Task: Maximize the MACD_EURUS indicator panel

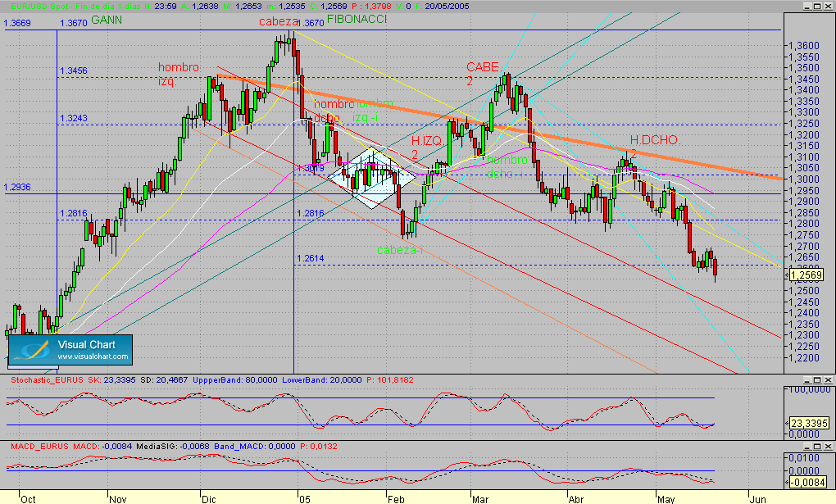Action: coord(817,446)
